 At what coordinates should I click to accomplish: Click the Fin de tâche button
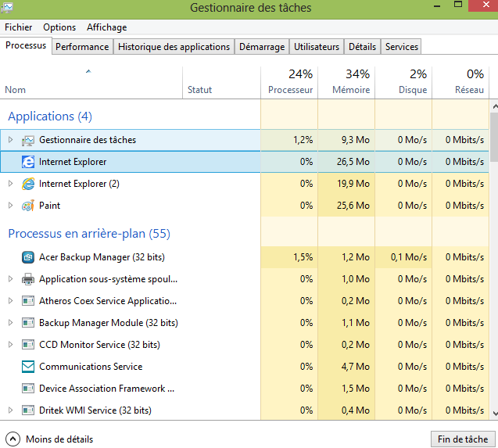pyautogui.click(x=463, y=439)
